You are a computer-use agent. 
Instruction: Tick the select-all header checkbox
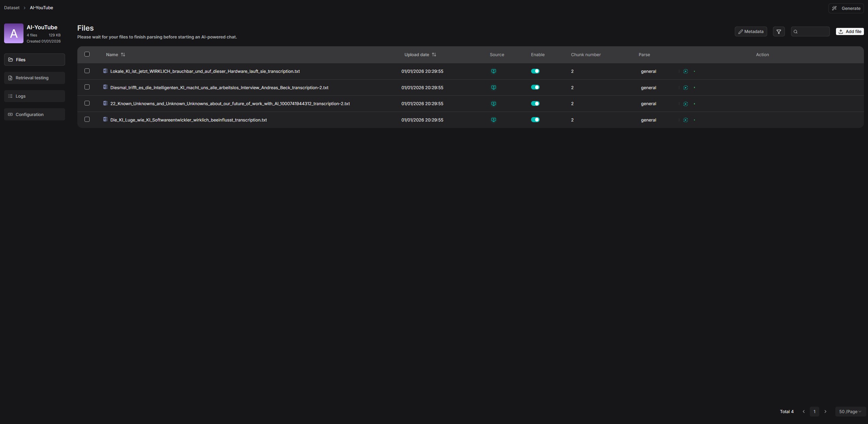87,54
